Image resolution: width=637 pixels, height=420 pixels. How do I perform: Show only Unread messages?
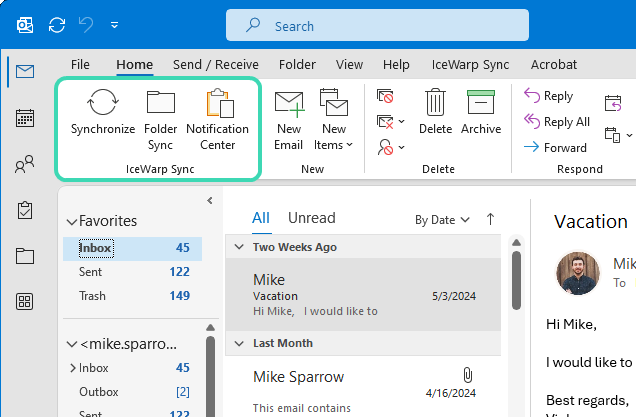pos(312,218)
